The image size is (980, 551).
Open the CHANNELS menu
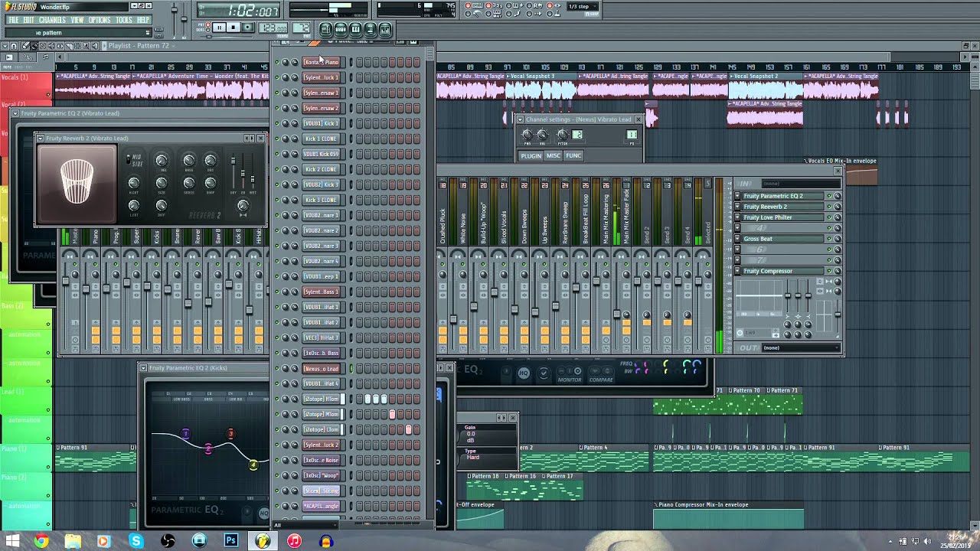click(52, 19)
